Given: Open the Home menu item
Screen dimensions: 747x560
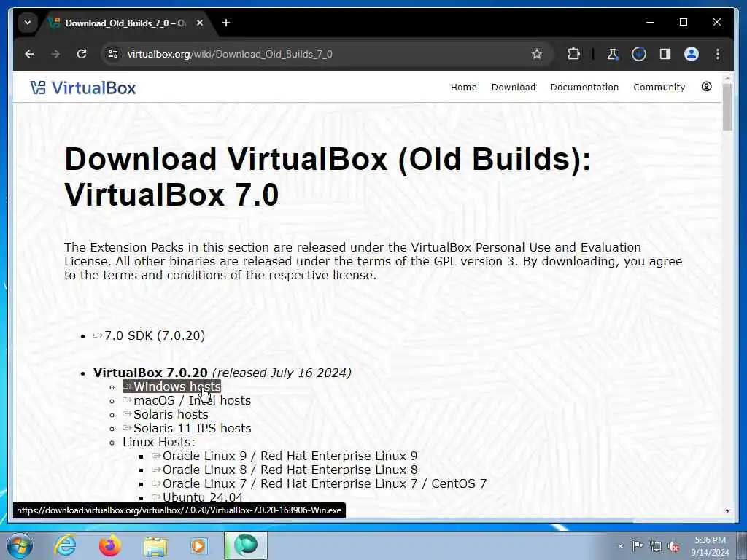Looking at the screenshot, I should click(x=463, y=87).
